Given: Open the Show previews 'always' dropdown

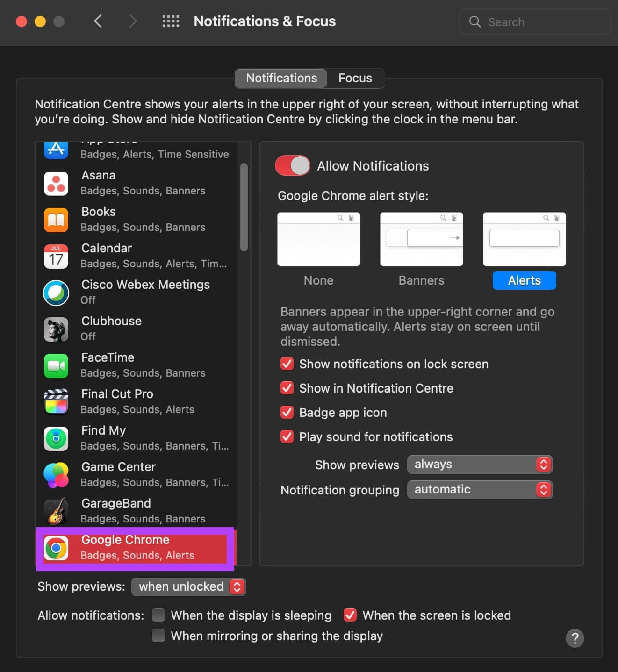Looking at the screenshot, I should (x=480, y=464).
